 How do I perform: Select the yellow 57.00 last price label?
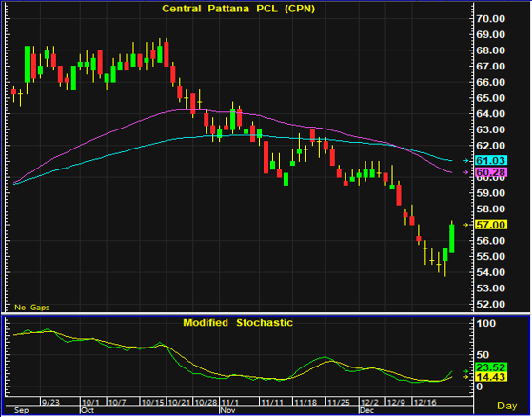(x=491, y=225)
